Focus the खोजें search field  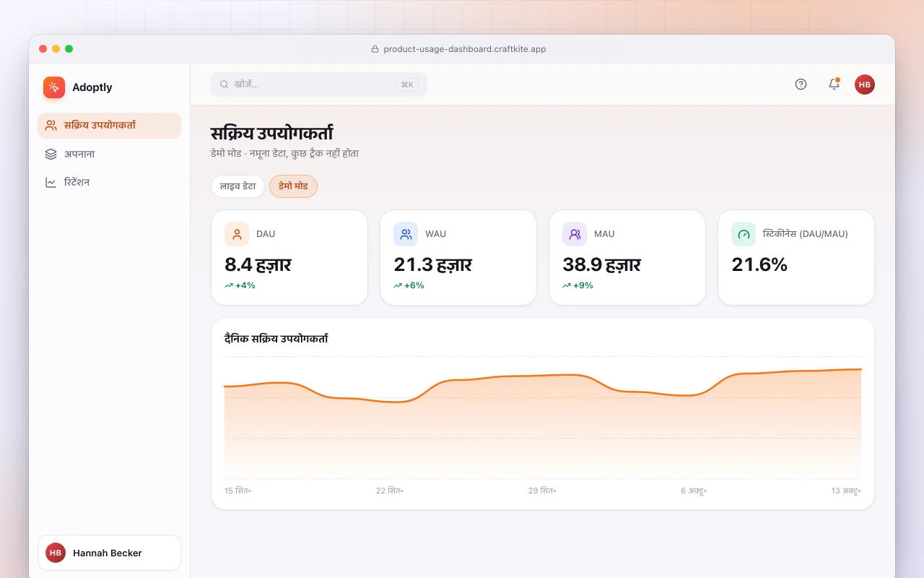pyautogui.click(x=319, y=85)
